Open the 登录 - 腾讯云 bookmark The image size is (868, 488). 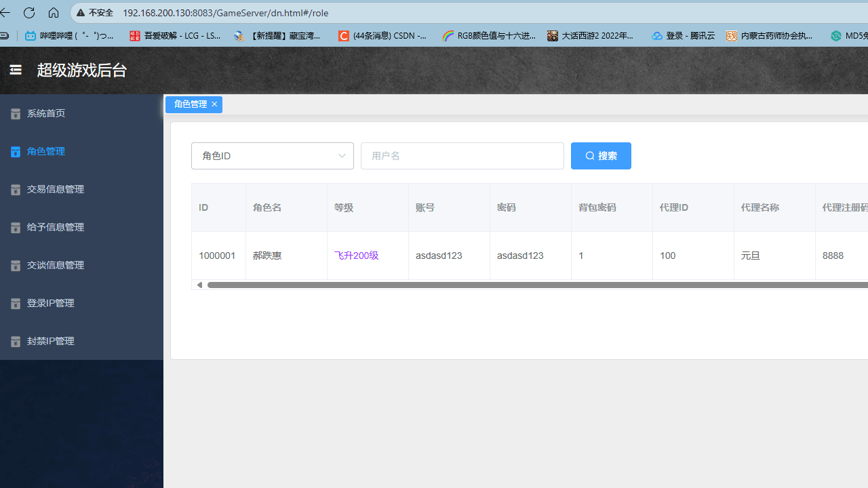pos(682,35)
